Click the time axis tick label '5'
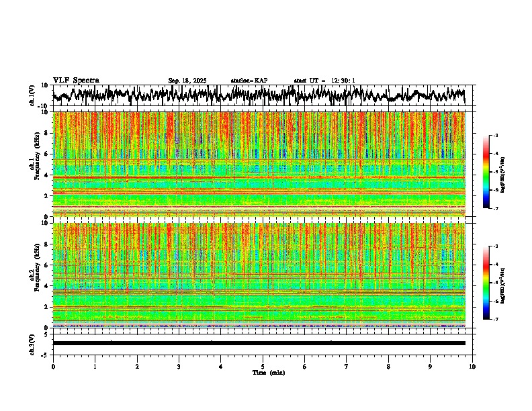 (x=263, y=367)
